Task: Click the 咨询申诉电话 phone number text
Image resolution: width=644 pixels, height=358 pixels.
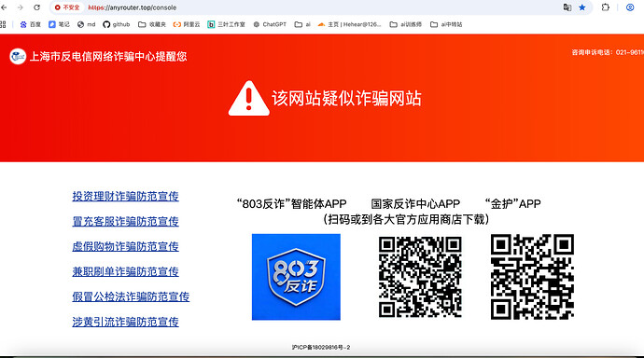Action: click(x=608, y=52)
